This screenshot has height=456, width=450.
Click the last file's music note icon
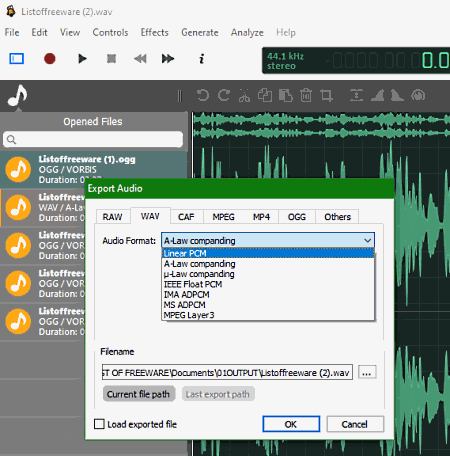point(18,322)
